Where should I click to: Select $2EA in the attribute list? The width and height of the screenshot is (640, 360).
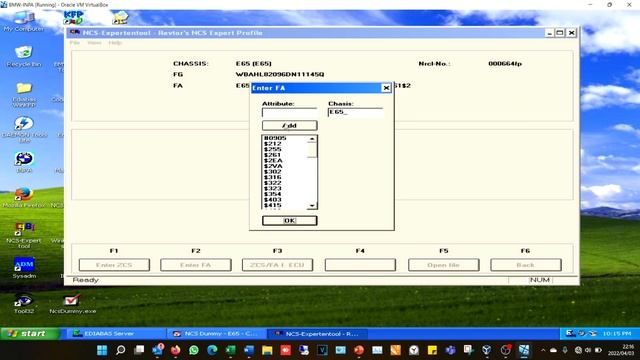click(273, 161)
